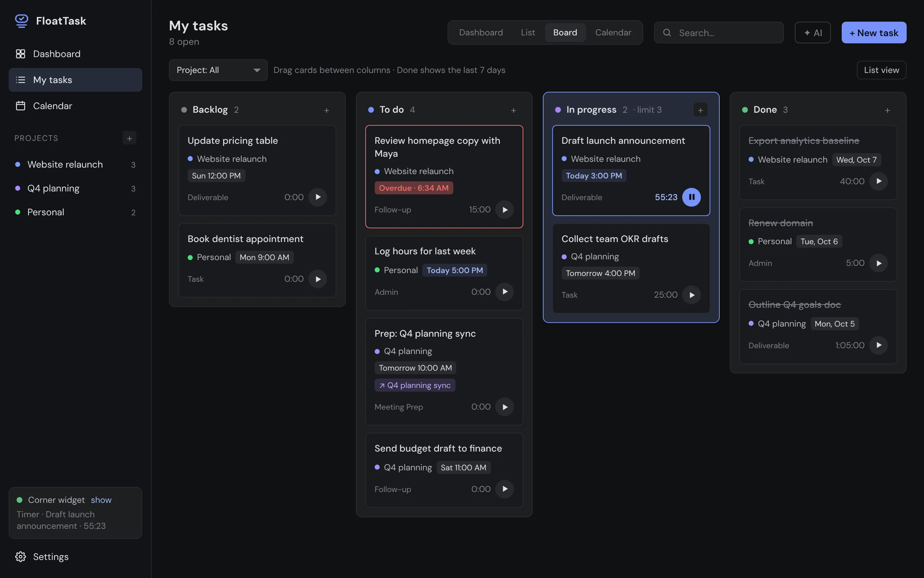Focus the Search field

pyautogui.click(x=719, y=33)
